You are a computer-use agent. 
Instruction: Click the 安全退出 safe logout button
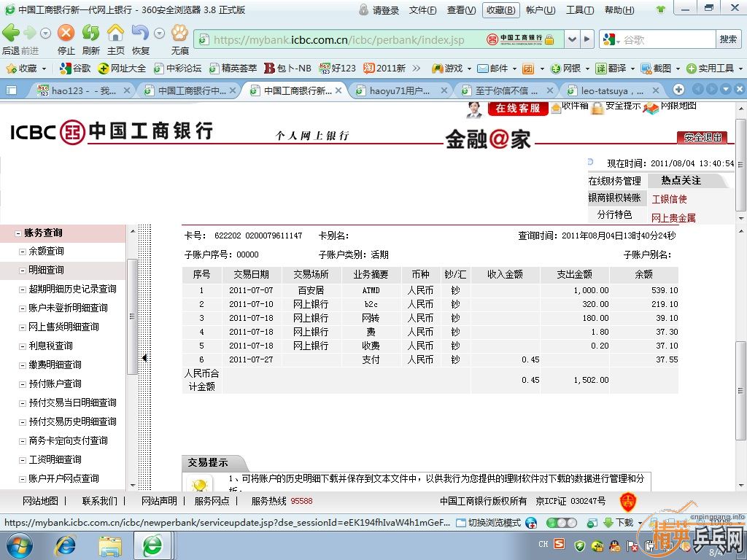pos(703,138)
